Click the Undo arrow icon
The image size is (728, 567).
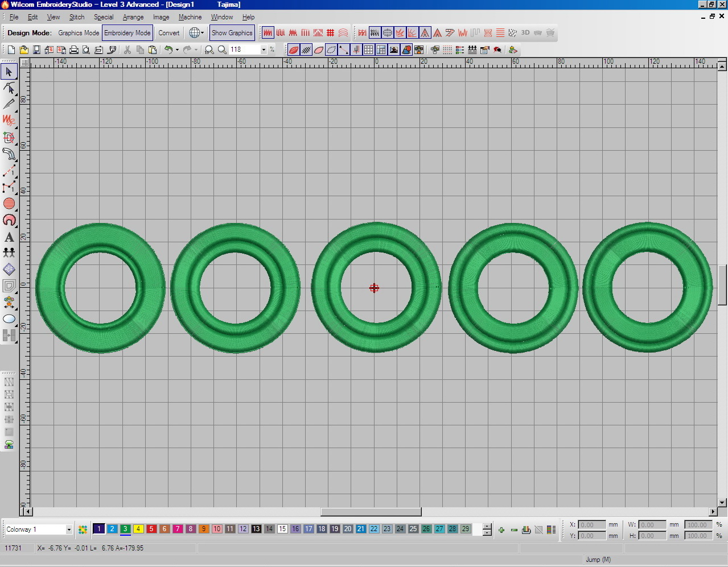click(x=168, y=50)
